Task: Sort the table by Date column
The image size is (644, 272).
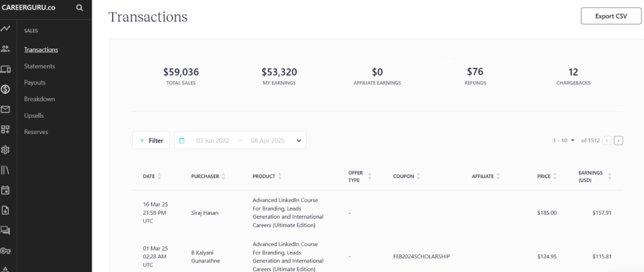Action: [159, 176]
